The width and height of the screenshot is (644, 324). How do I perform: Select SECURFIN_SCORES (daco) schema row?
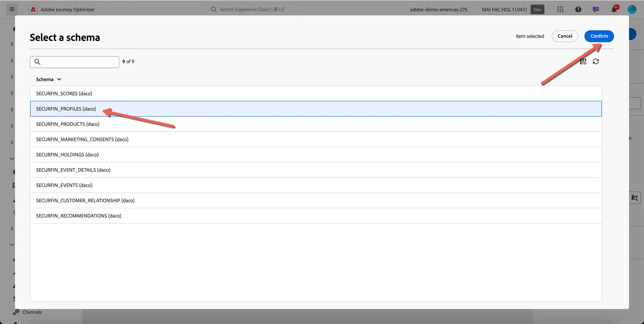pos(316,94)
